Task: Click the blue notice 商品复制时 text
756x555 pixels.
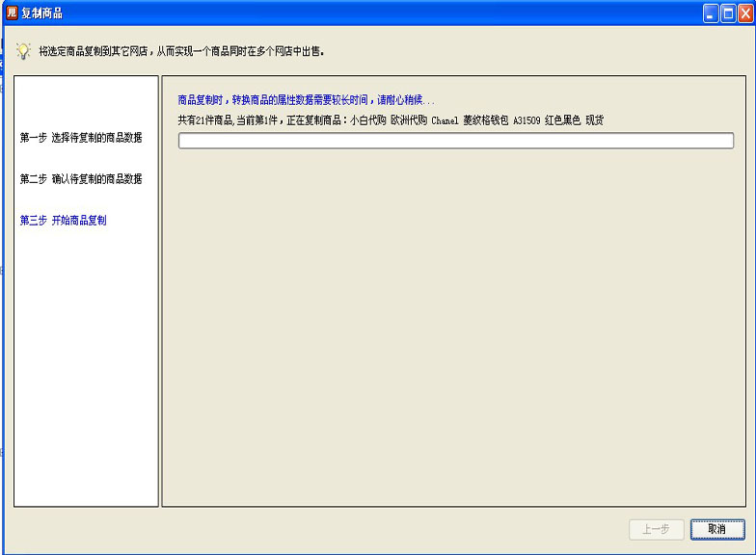Action: (x=307, y=100)
